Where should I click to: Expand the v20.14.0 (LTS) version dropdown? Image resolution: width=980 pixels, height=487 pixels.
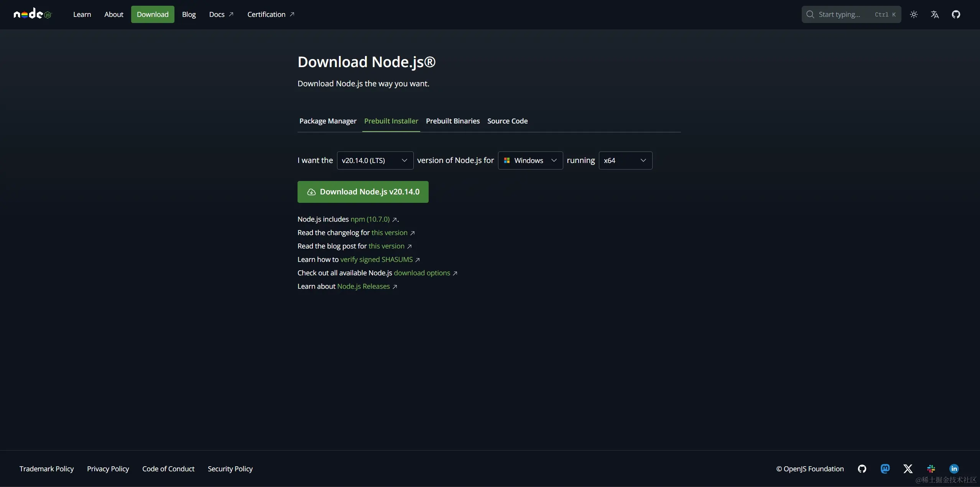click(375, 160)
